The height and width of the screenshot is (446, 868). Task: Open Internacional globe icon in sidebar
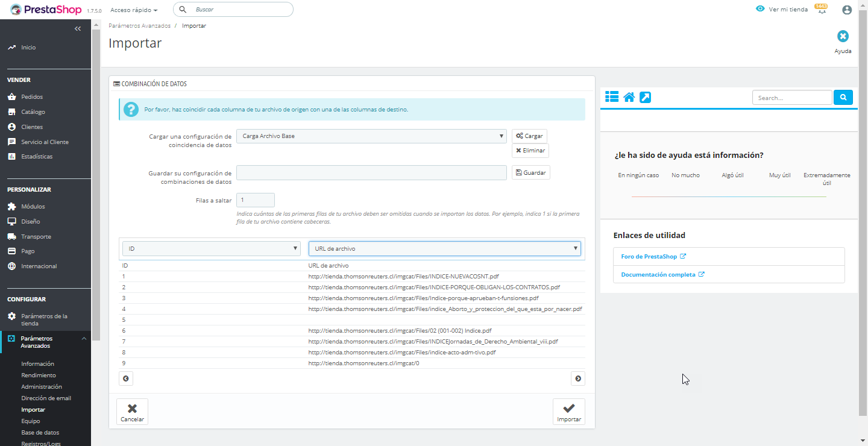pos(11,266)
